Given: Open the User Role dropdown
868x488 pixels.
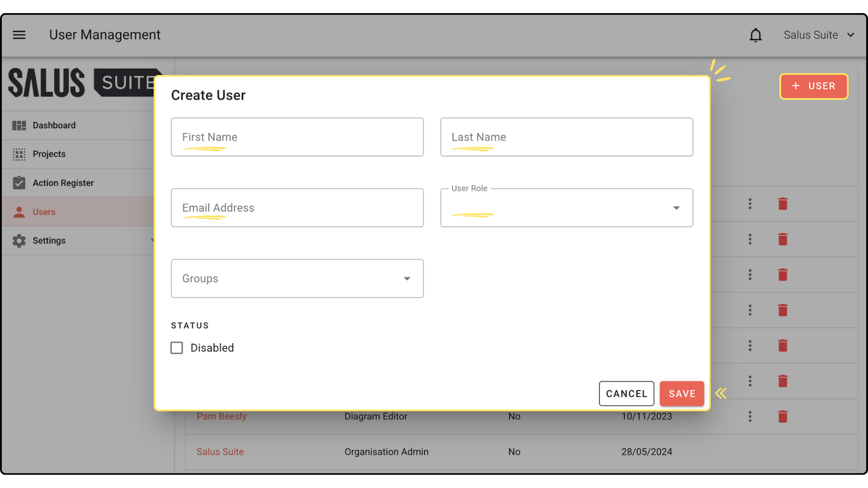Looking at the screenshot, I should click(x=566, y=208).
